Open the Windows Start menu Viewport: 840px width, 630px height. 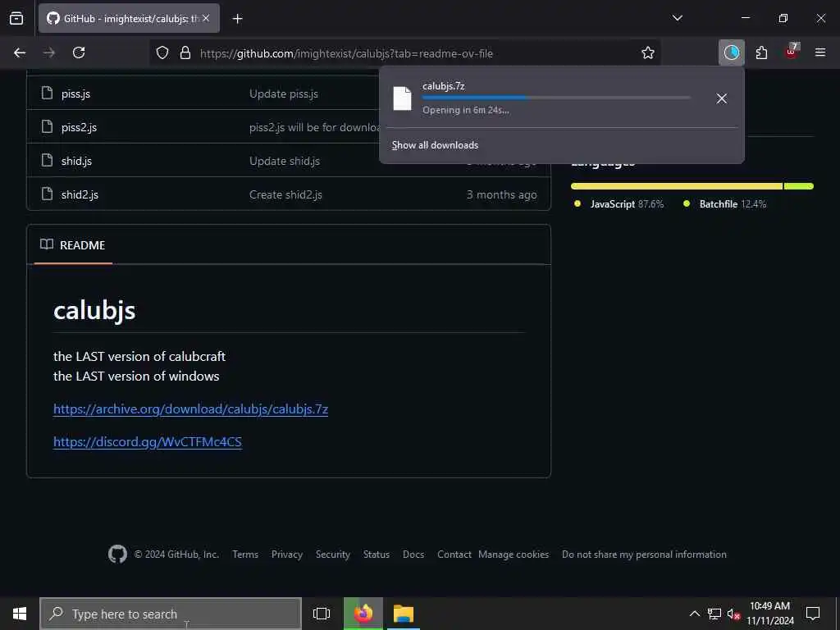click(x=20, y=614)
